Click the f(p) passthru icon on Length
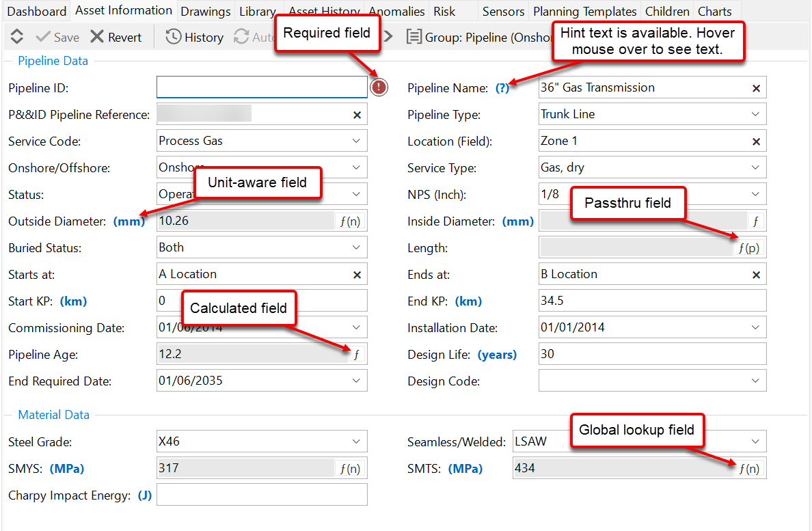 [x=749, y=248]
